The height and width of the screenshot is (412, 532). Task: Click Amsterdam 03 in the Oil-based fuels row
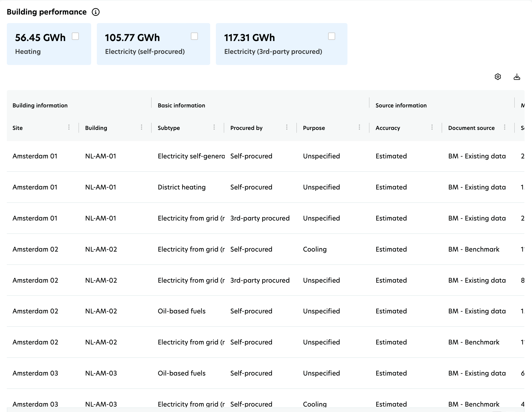click(35, 373)
